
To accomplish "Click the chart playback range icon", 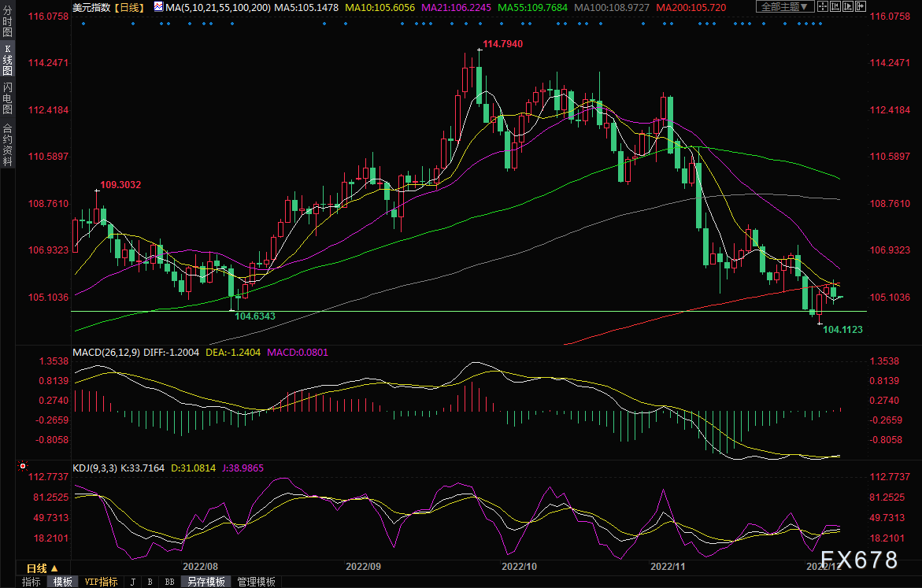I will (848, 7).
